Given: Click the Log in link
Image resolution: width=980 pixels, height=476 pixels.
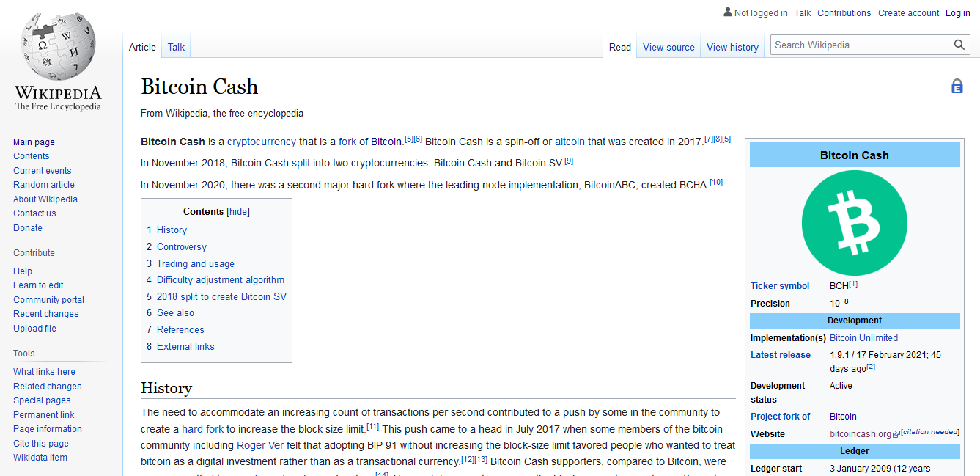Looking at the screenshot, I should point(957,13).
